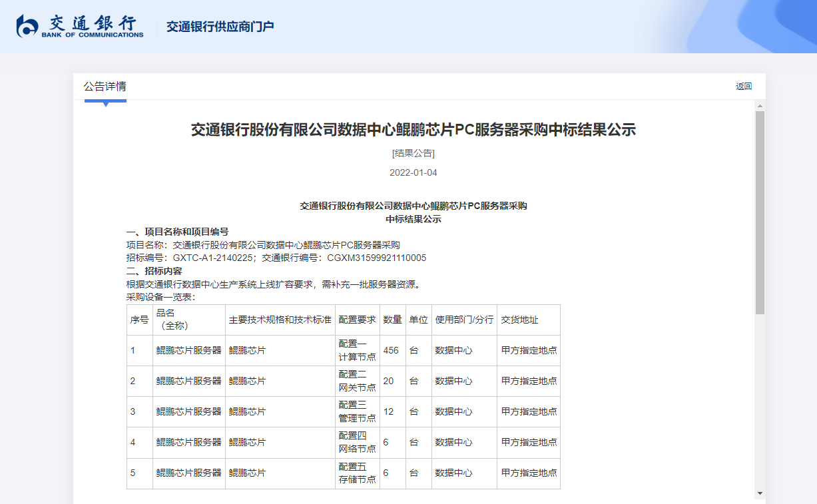817x504 pixels.
Task: Click the 主要技术规格和技术标准 column header
Action: pyautogui.click(x=280, y=320)
